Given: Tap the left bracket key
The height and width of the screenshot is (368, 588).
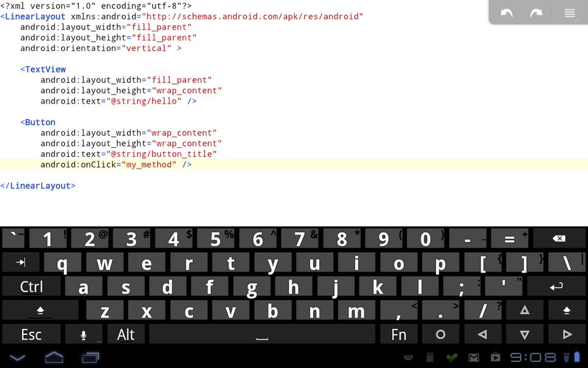Looking at the screenshot, I should (483, 262).
